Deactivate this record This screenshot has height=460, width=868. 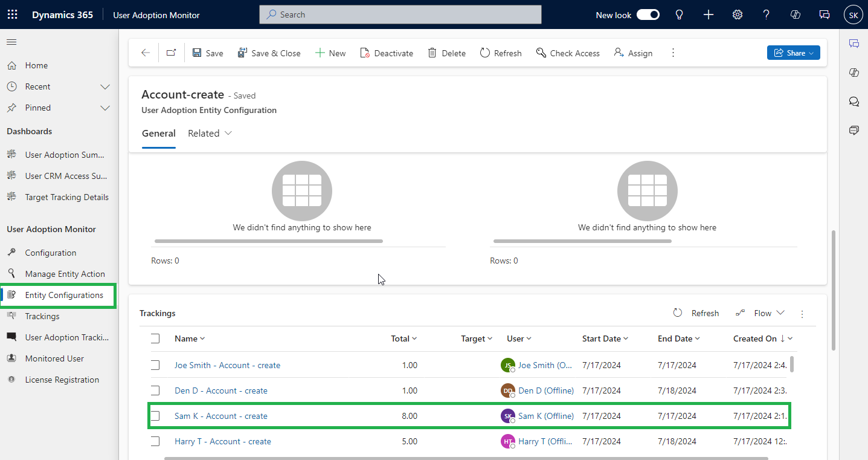[387, 53]
